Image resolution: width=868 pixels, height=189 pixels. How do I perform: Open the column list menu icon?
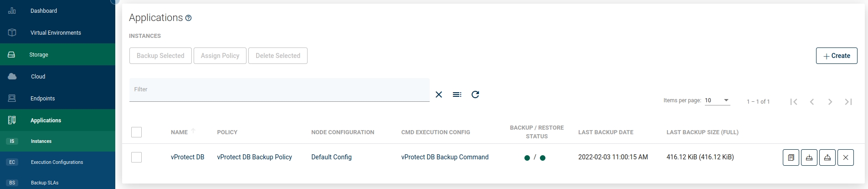pyautogui.click(x=457, y=94)
